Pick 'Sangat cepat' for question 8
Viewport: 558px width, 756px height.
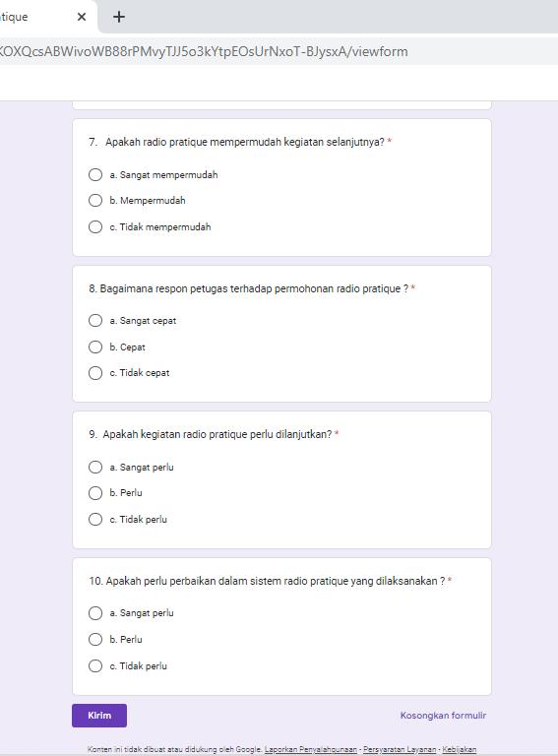click(x=95, y=321)
